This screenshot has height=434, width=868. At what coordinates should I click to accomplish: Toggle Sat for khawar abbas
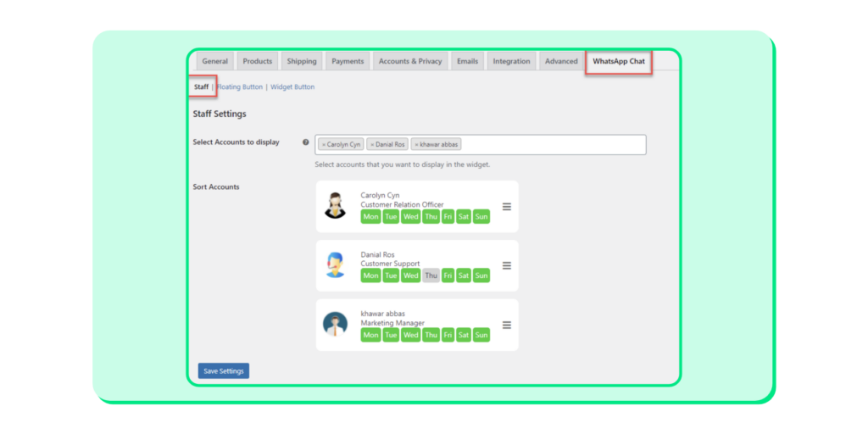click(x=464, y=335)
